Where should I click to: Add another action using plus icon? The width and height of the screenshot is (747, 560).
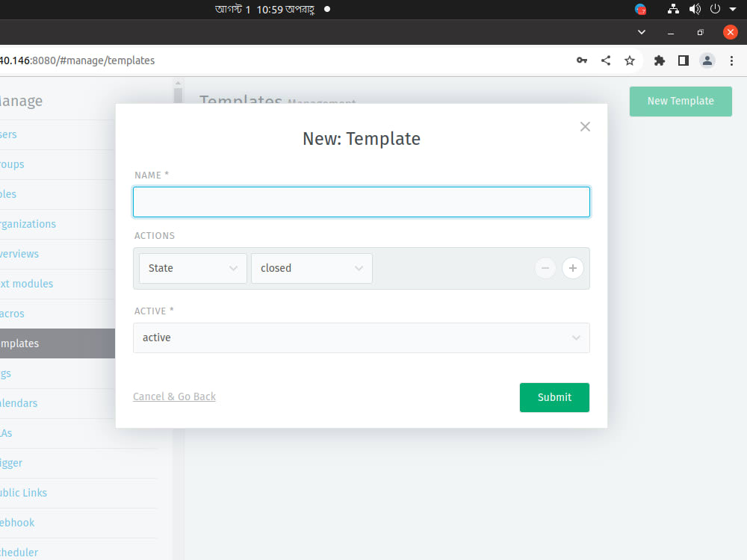pos(572,268)
